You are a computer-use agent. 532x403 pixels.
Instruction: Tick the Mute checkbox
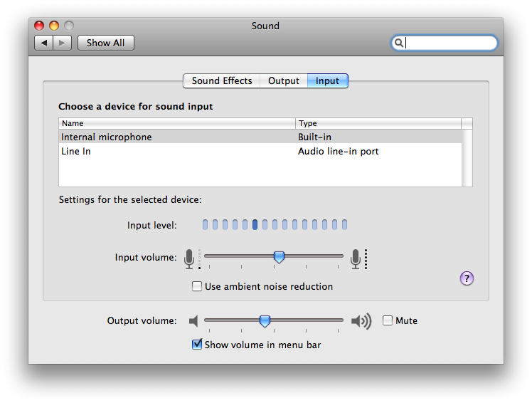[388, 320]
